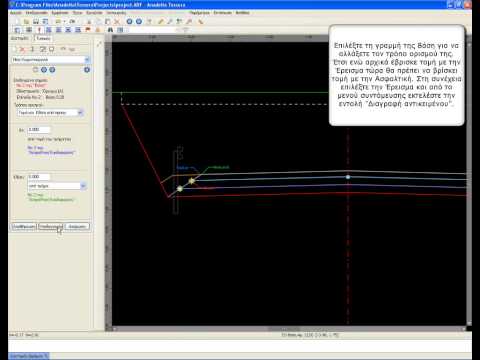Click the blue circular back arrow icon
This screenshot has height=360, width=480.
click(129, 22)
